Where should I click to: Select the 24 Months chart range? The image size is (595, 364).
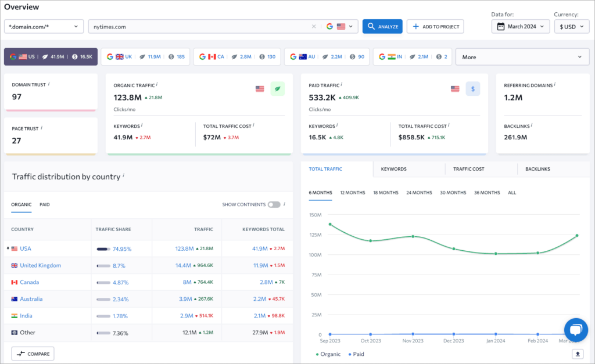[x=419, y=193]
